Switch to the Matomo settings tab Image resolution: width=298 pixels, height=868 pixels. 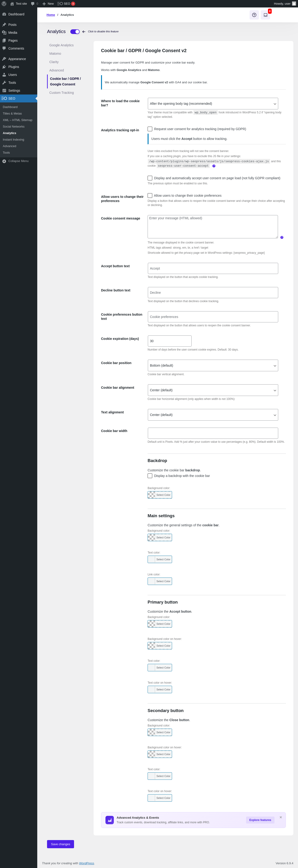55,54
